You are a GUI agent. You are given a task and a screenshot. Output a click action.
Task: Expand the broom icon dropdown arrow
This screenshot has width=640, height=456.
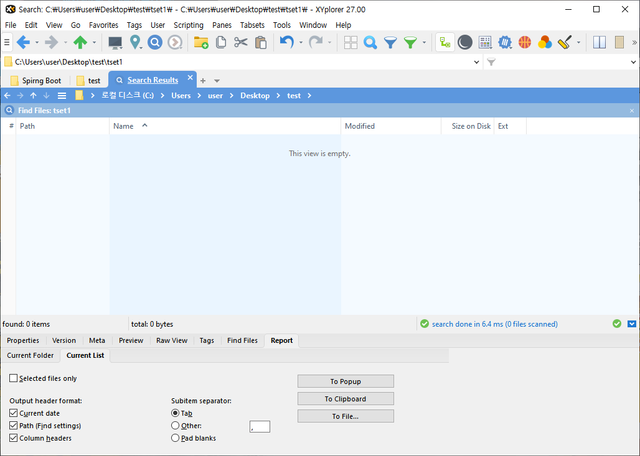click(x=578, y=42)
